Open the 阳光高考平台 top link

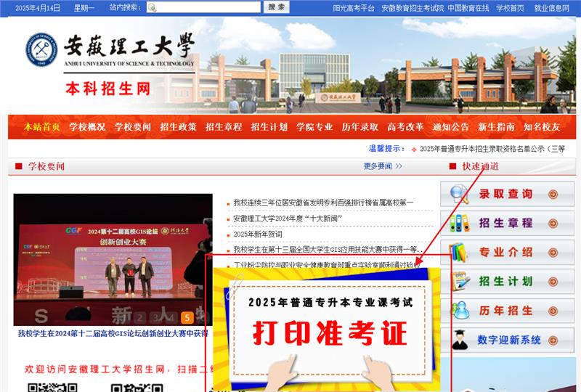point(354,8)
